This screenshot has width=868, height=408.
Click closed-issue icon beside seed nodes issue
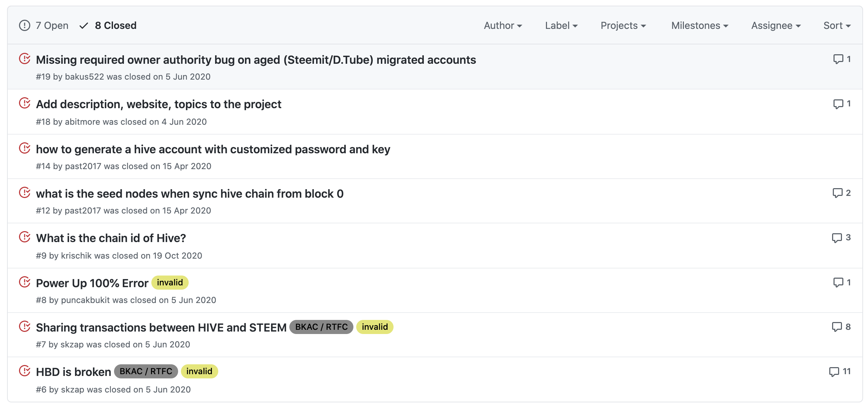[25, 193]
